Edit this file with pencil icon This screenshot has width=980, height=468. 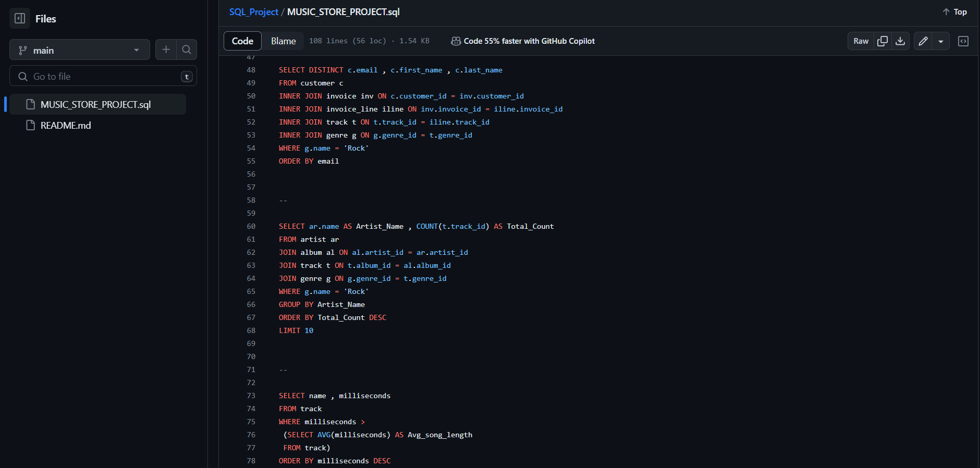(x=923, y=41)
